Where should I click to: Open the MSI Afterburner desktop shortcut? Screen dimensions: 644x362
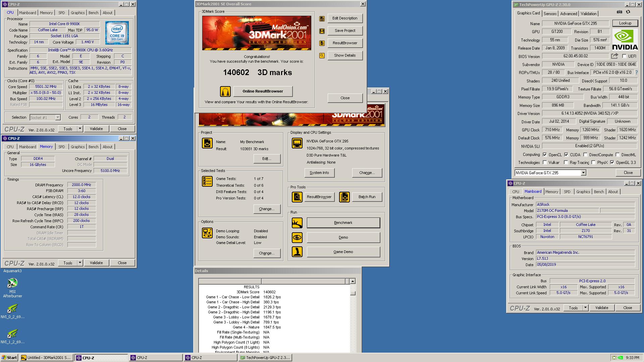click(12, 288)
